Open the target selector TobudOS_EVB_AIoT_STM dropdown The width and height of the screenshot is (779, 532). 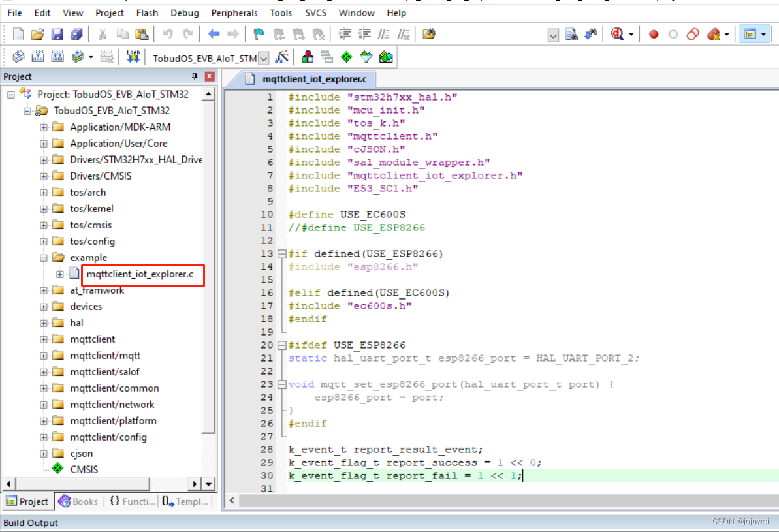click(x=264, y=58)
